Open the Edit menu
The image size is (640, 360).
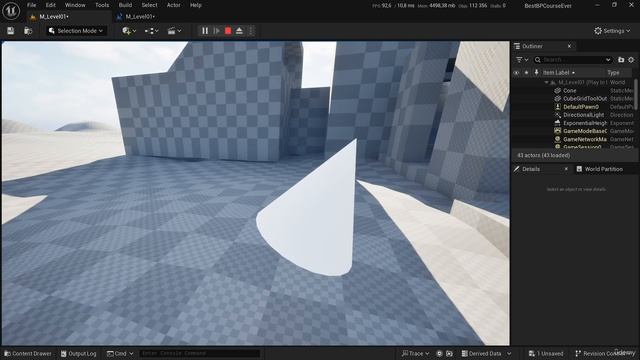point(51,5)
